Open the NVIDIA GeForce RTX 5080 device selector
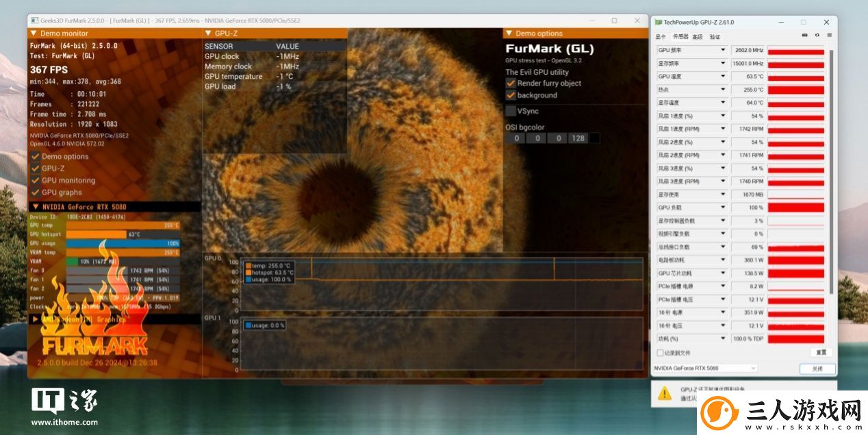 point(704,368)
